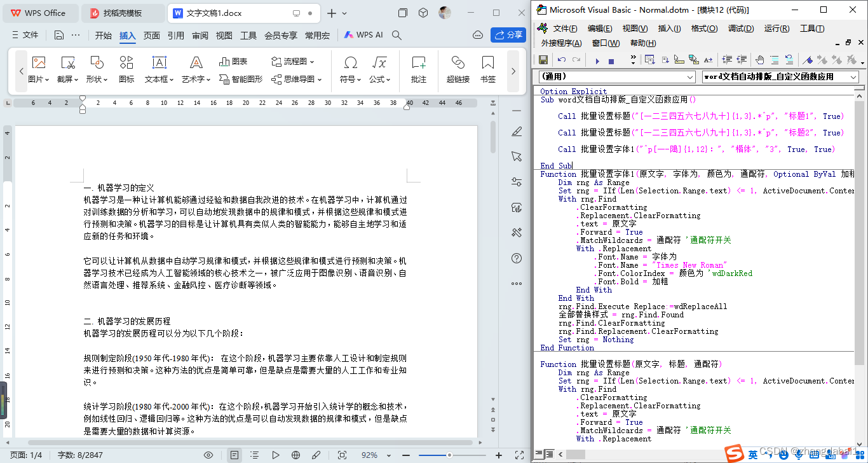Open the procedure dropdown showing word文档自动排版
Screen dimensions: 868x463
pyautogui.click(x=853, y=76)
